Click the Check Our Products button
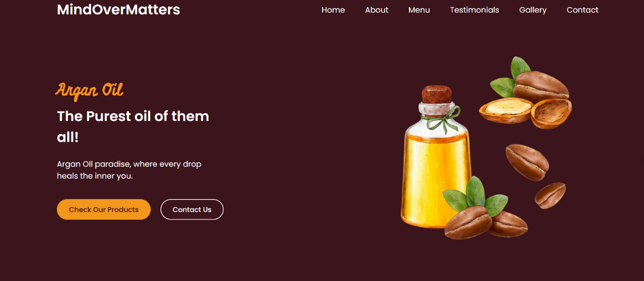The image size is (644, 281). pos(104,209)
